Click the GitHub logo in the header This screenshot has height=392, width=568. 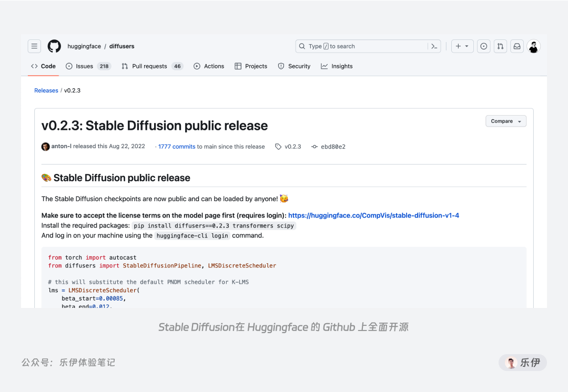(x=54, y=46)
